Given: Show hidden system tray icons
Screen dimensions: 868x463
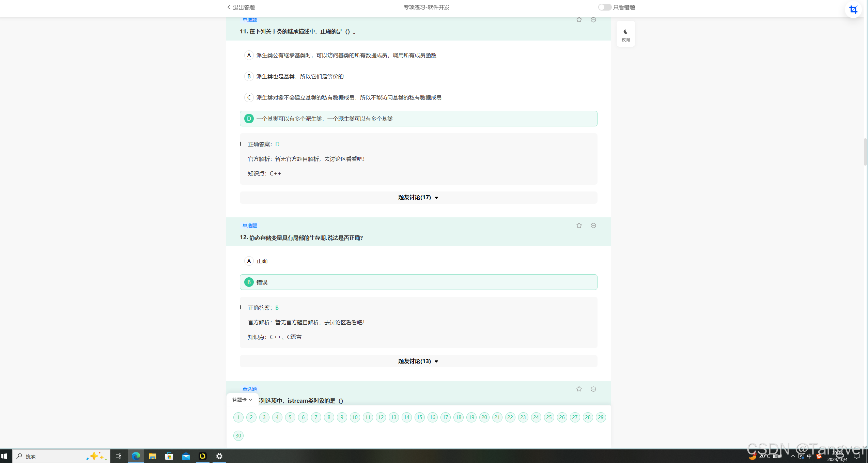Looking at the screenshot, I should [793, 457].
